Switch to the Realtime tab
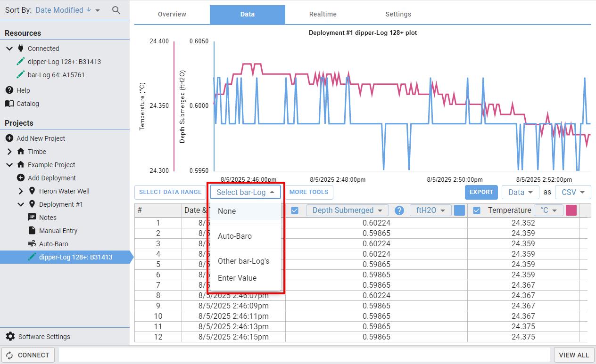This screenshot has width=596, height=364. coord(323,14)
